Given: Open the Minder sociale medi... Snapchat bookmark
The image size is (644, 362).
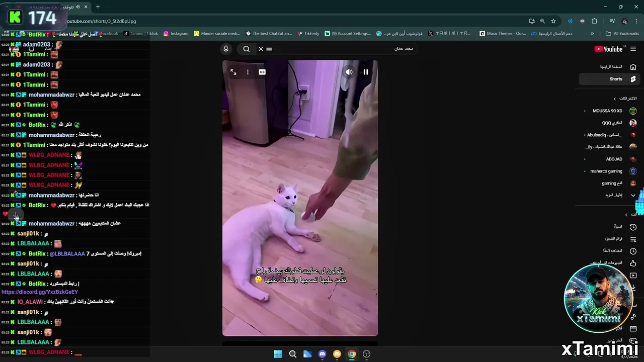Looking at the screenshot, I should tap(216, 34).
